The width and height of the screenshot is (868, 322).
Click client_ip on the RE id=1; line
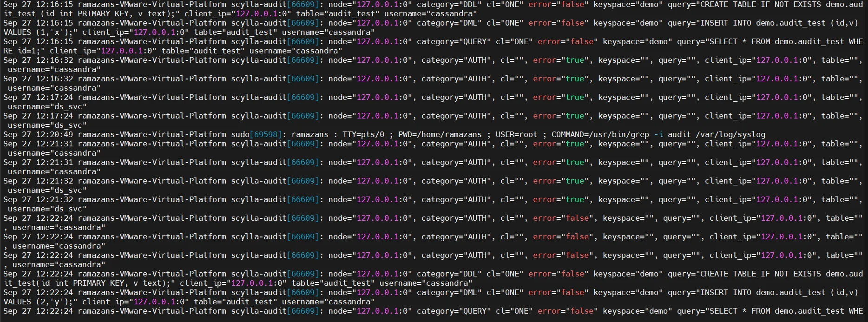(103, 51)
